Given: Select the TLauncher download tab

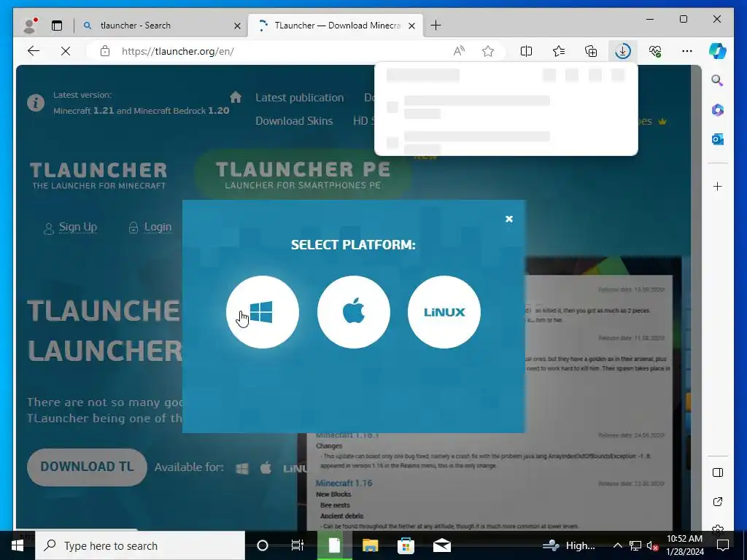Looking at the screenshot, I should (x=335, y=26).
